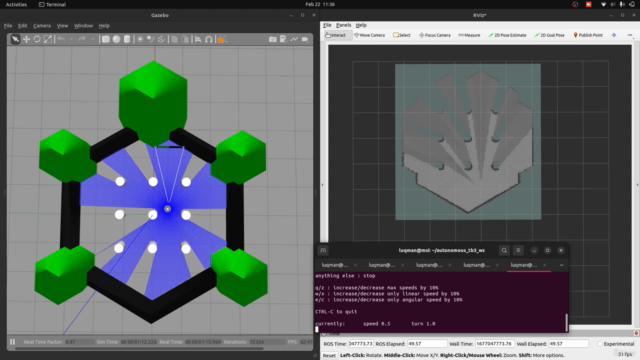
Task: Click the blue plus add-tool icon in RViz
Action: click(614, 35)
